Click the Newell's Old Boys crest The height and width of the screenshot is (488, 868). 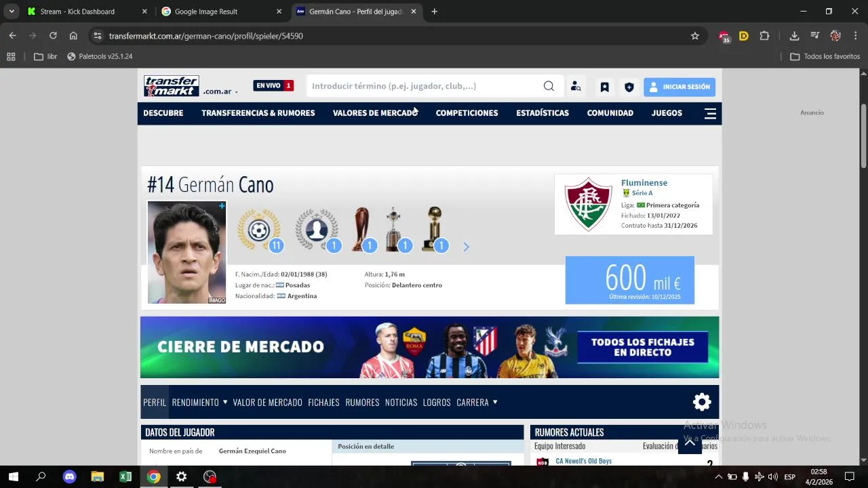point(542,462)
